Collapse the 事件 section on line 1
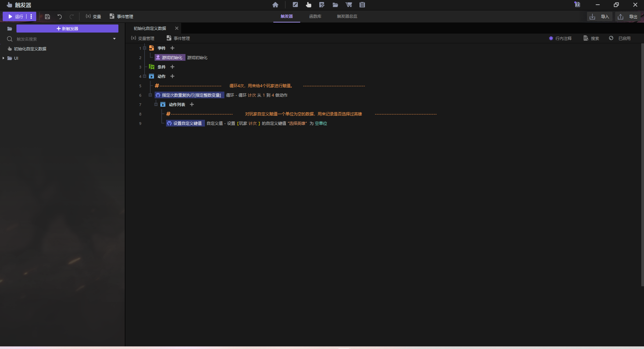Image resolution: width=644 pixels, height=349 pixels. tap(145, 48)
